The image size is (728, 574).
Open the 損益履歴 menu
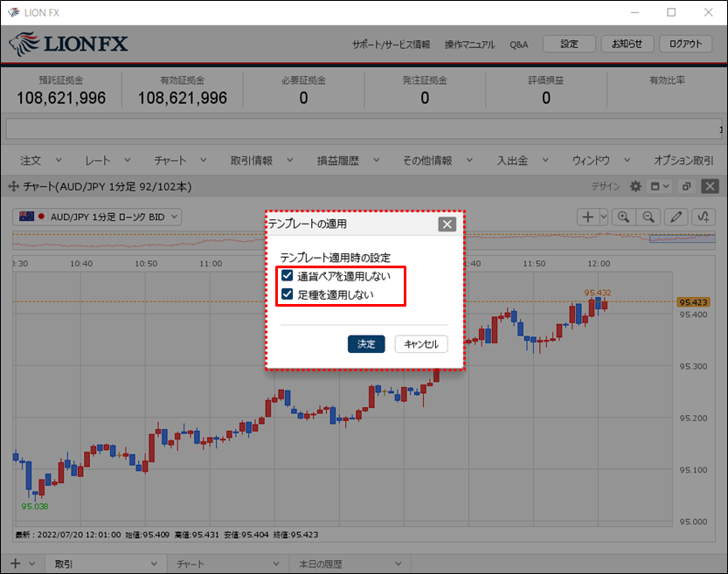click(x=348, y=161)
